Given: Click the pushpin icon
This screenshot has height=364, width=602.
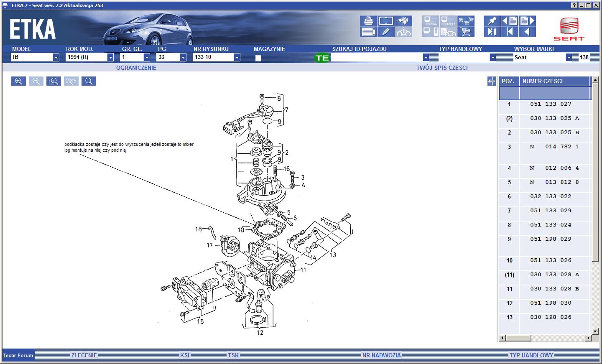Looking at the screenshot, I should point(492,20).
